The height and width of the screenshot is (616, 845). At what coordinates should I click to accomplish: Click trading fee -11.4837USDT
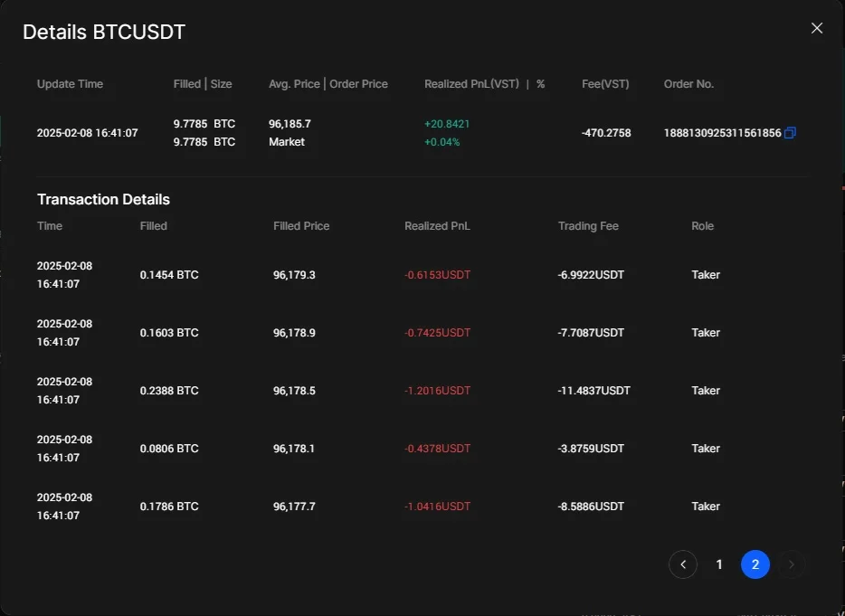(593, 391)
